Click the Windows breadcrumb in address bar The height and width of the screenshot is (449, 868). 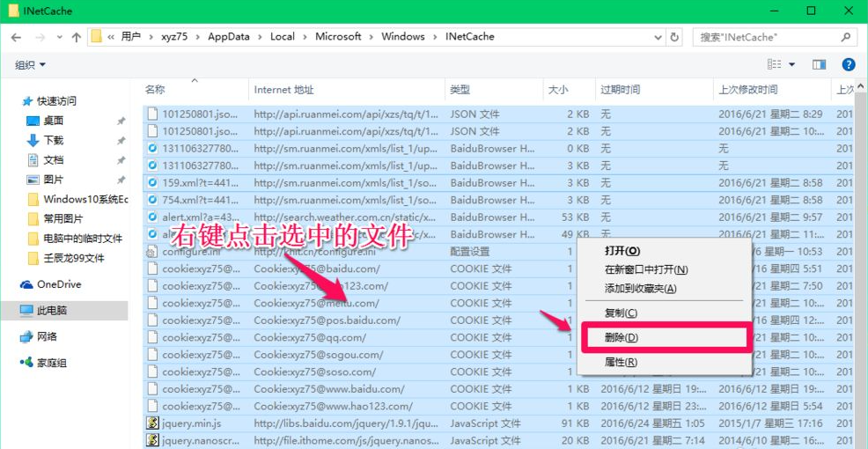pos(402,37)
